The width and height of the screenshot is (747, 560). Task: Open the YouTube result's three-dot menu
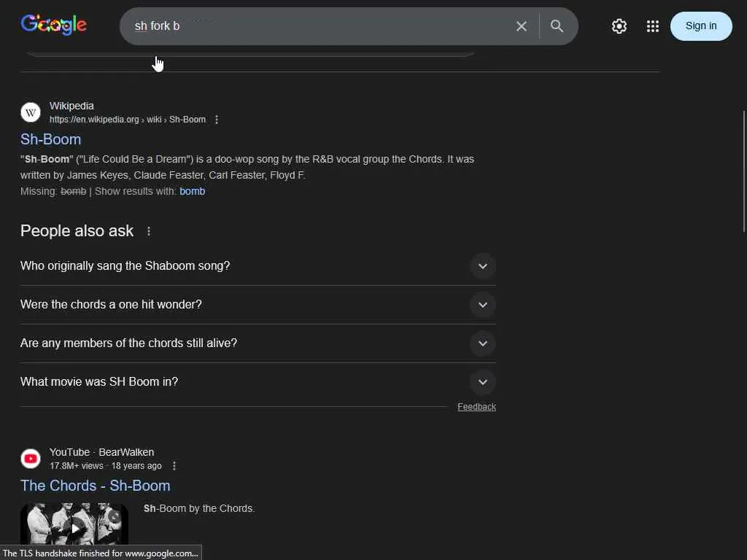[174, 466]
